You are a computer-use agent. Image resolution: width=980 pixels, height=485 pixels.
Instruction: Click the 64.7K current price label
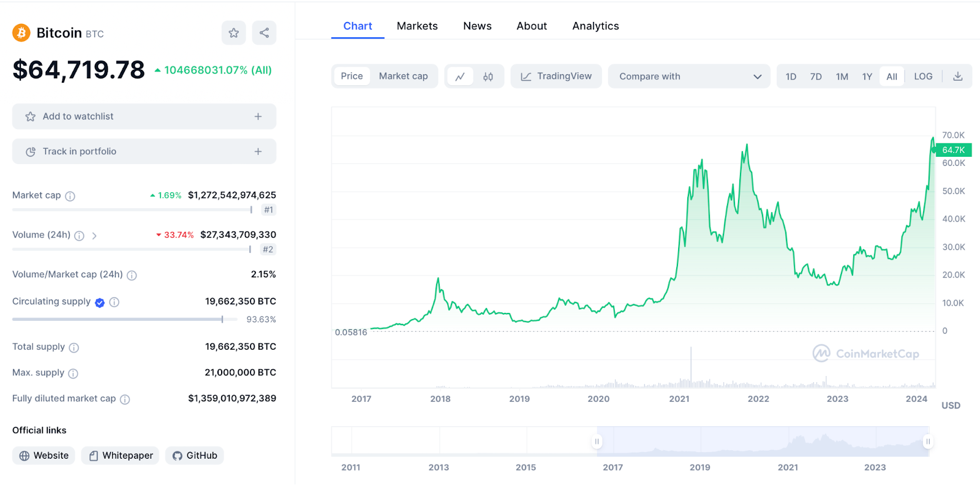[953, 150]
